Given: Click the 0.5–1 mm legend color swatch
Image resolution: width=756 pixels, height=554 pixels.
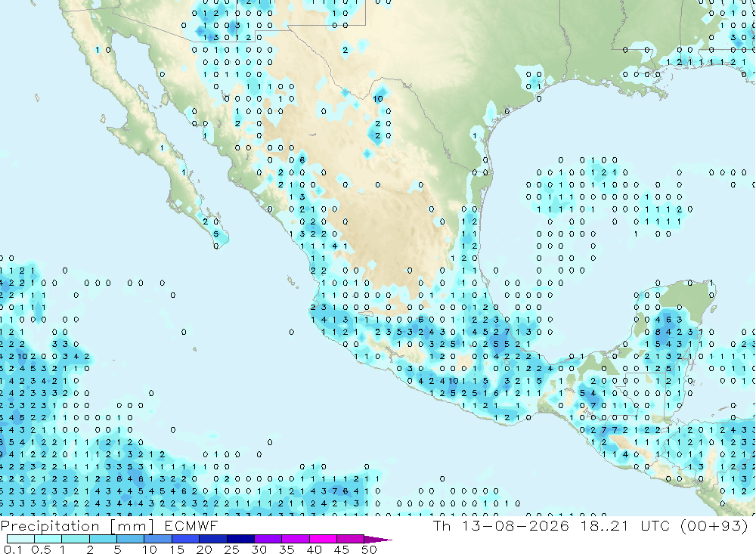Looking at the screenshot, I should click(48, 539).
